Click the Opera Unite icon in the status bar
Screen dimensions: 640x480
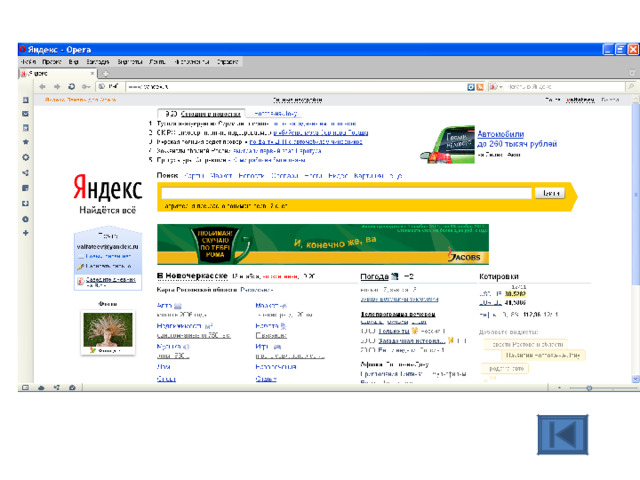pyautogui.click(x=56, y=388)
